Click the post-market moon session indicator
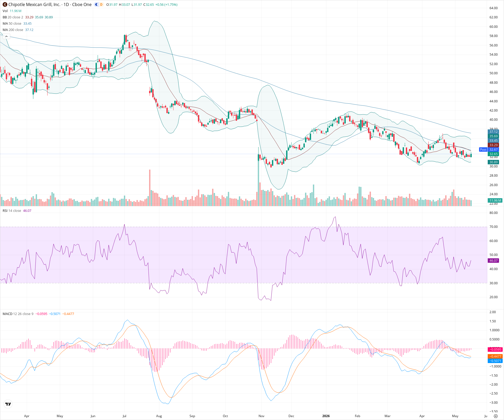This screenshot has height=420, width=504. point(96,4)
